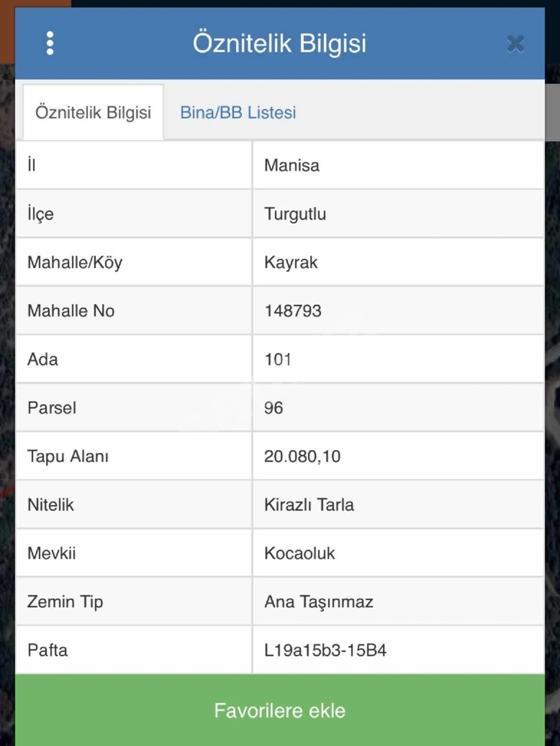This screenshot has height=746, width=560.
Task: Click the Kirazlı Tarla nitelik value
Action: 309,505
